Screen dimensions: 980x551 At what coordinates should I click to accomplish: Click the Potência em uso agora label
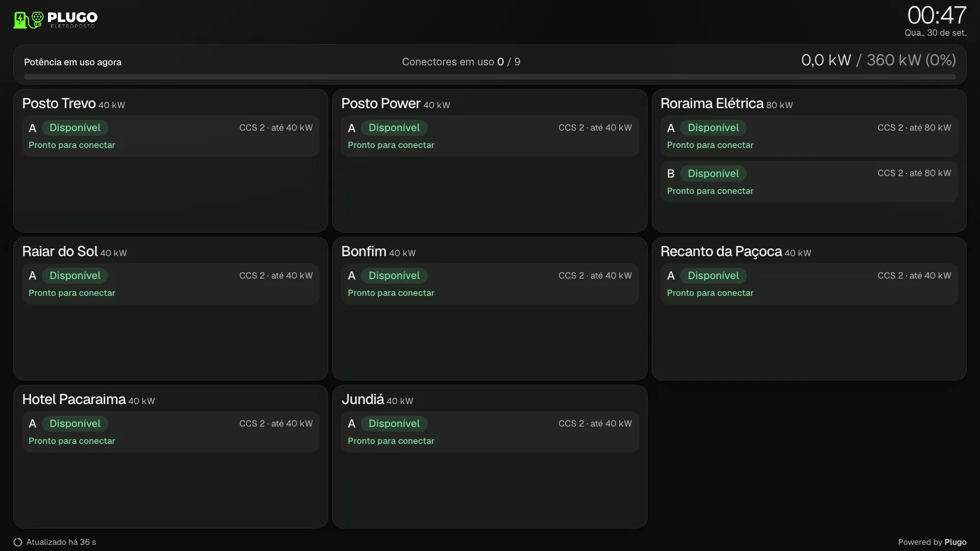[72, 62]
